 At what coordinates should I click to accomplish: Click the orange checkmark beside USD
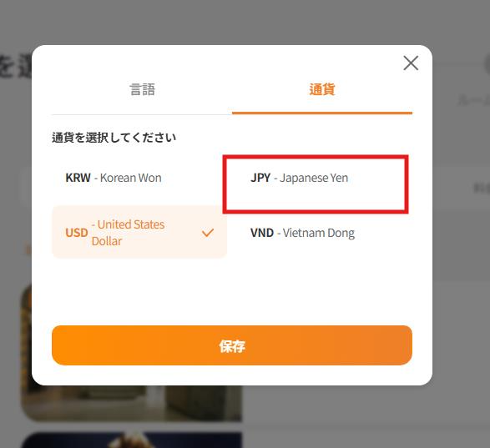(x=208, y=233)
